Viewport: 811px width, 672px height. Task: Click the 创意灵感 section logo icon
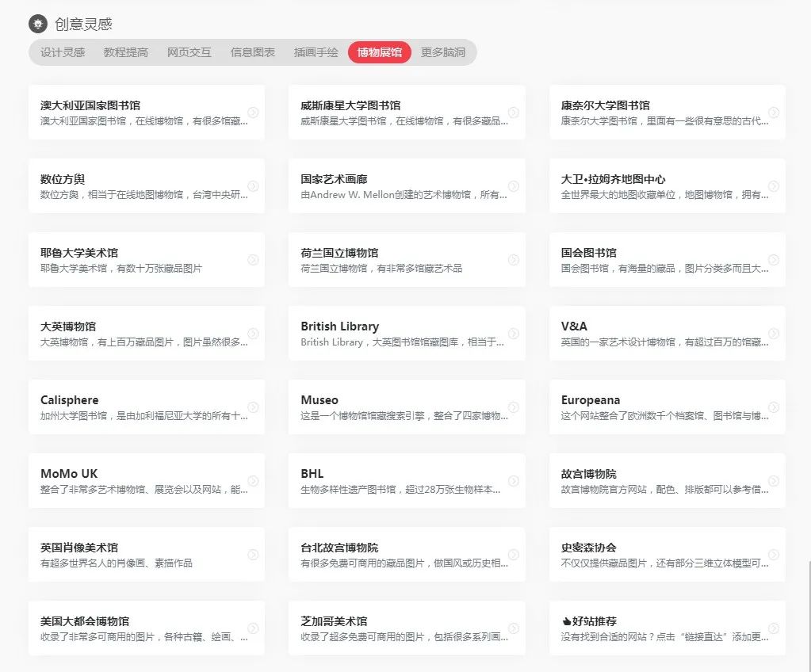pyautogui.click(x=38, y=24)
